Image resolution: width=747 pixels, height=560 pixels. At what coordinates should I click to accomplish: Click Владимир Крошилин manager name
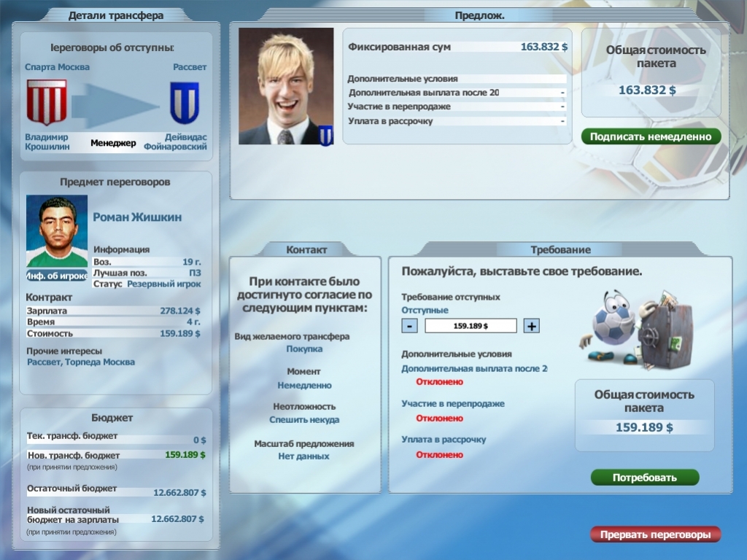tap(47, 142)
